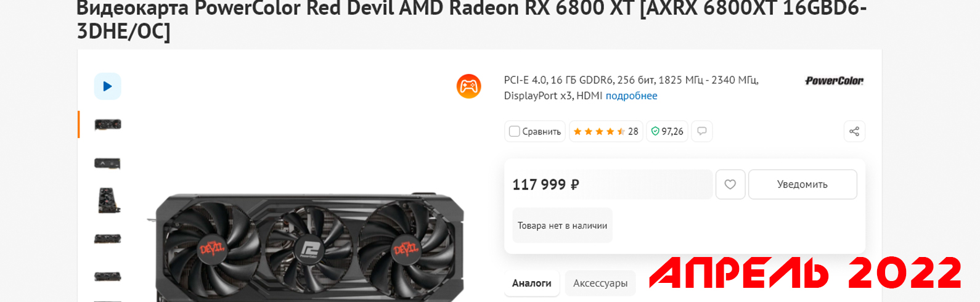Select first highlighted graphics card thumbnail
This screenshot has height=302, width=980.
(108, 124)
